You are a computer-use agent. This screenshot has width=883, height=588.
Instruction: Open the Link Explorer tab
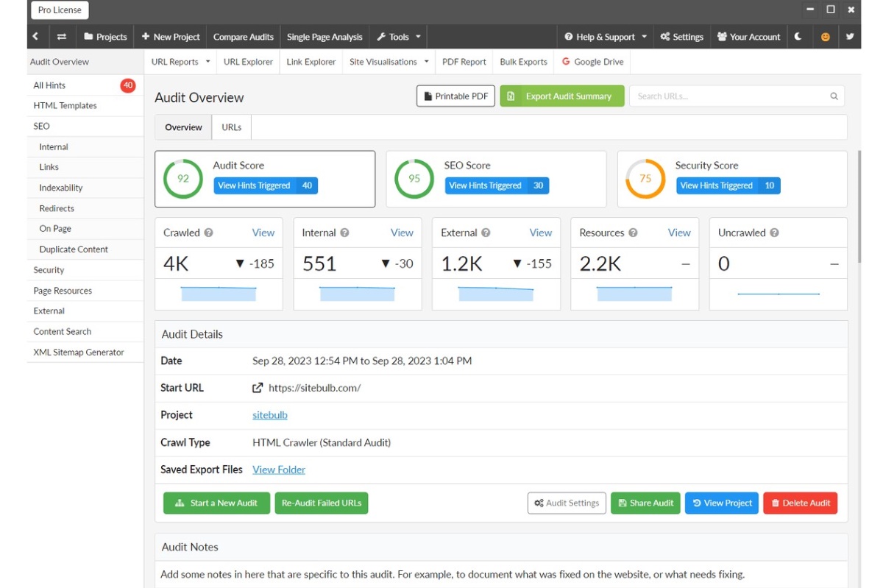(311, 62)
